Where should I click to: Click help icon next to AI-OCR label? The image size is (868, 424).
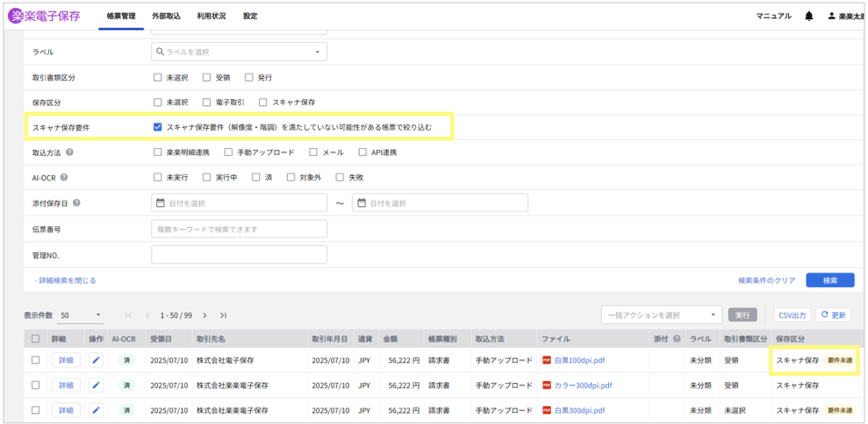coord(65,178)
